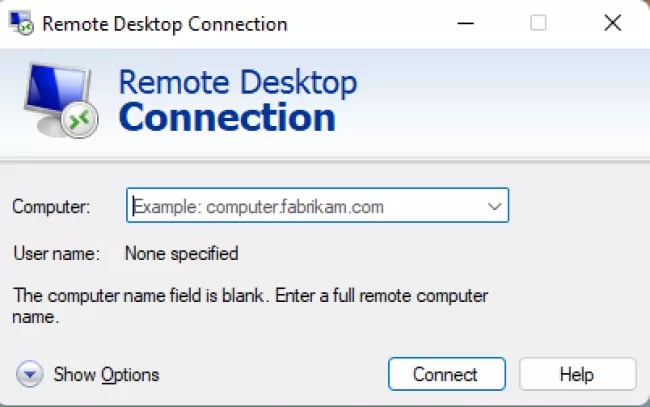Click the round Show Options arrow icon
Screen dimensions: 650x407
tap(29, 374)
